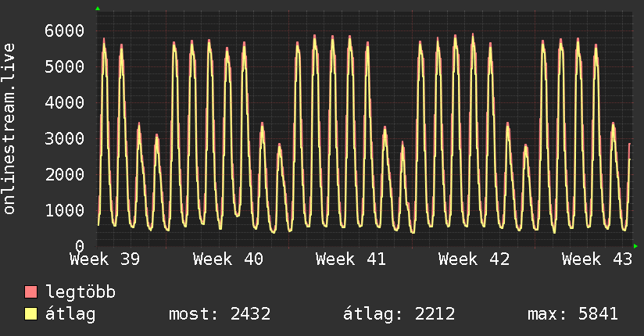This screenshot has height=336, width=644.
Task: Click the green arrow ending the x-axis
Action: [635, 246]
